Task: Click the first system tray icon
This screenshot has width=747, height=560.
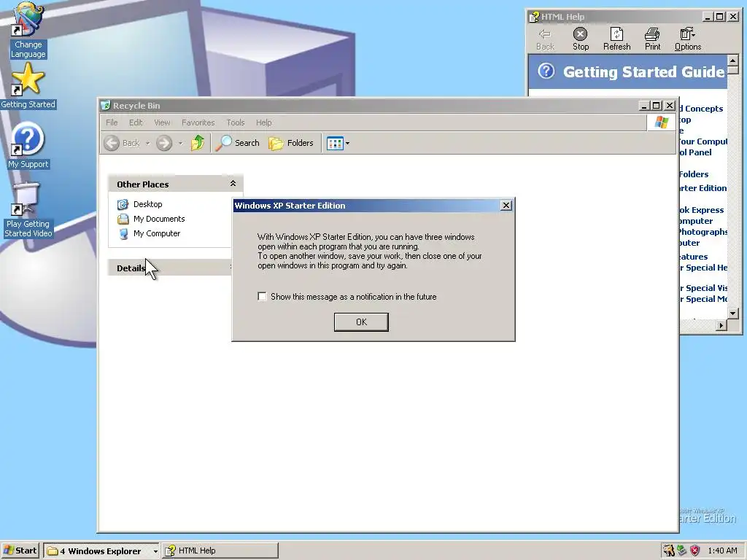Action: point(669,551)
